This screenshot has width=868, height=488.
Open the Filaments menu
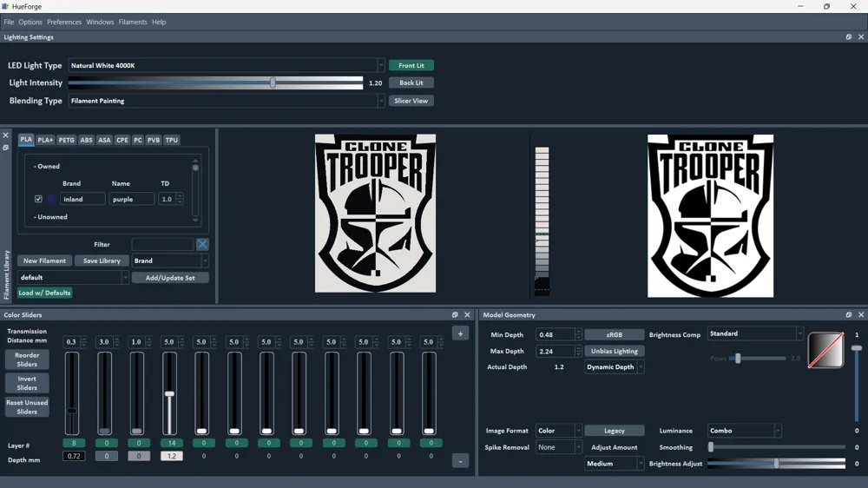click(133, 23)
